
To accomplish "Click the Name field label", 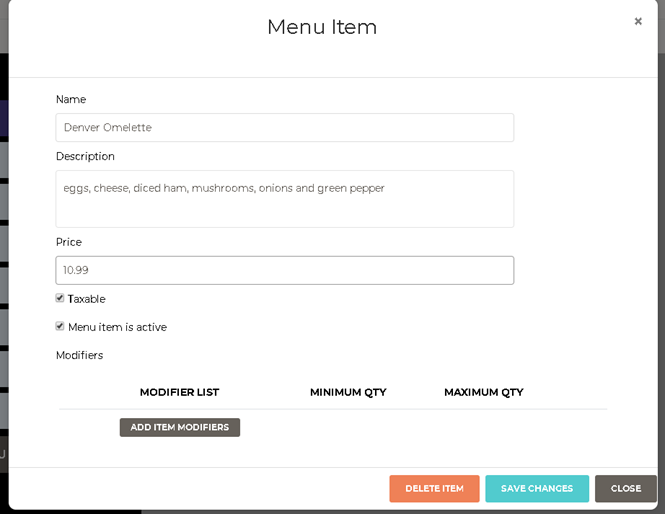I will (71, 99).
